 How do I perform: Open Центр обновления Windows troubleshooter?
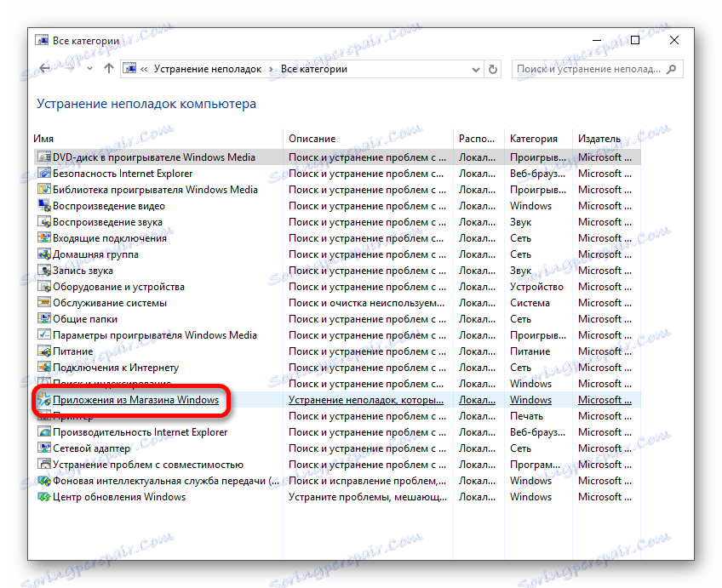coord(119,497)
